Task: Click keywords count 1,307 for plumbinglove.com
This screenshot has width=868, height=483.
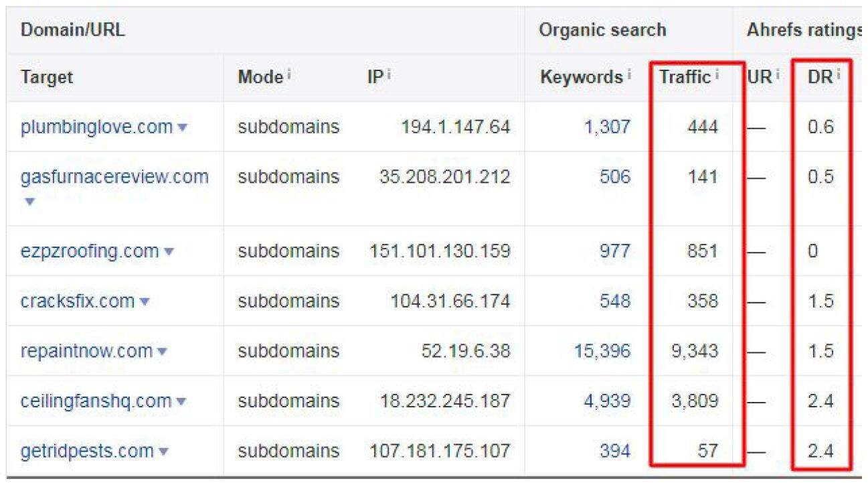Action: (x=607, y=127)
